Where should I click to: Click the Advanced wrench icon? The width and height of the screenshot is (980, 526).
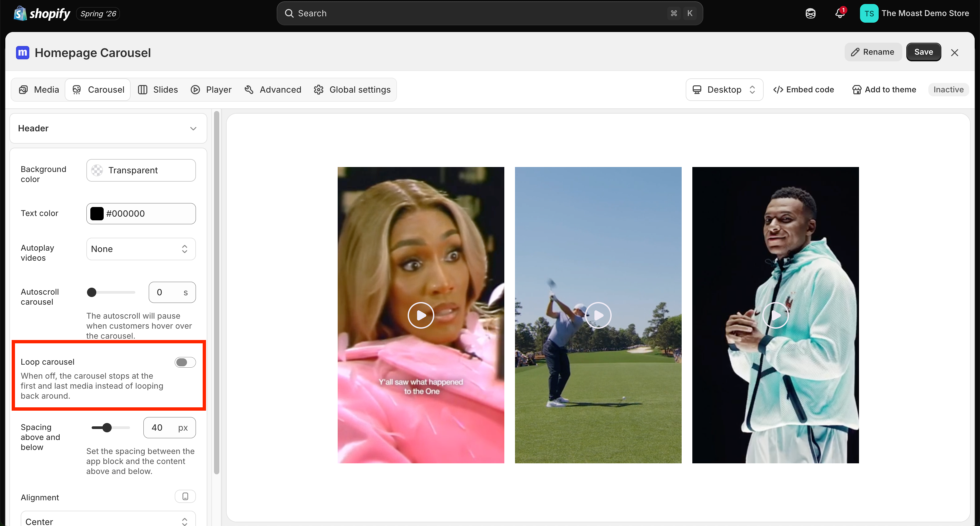pyautogui.click(x=249, y=90)
